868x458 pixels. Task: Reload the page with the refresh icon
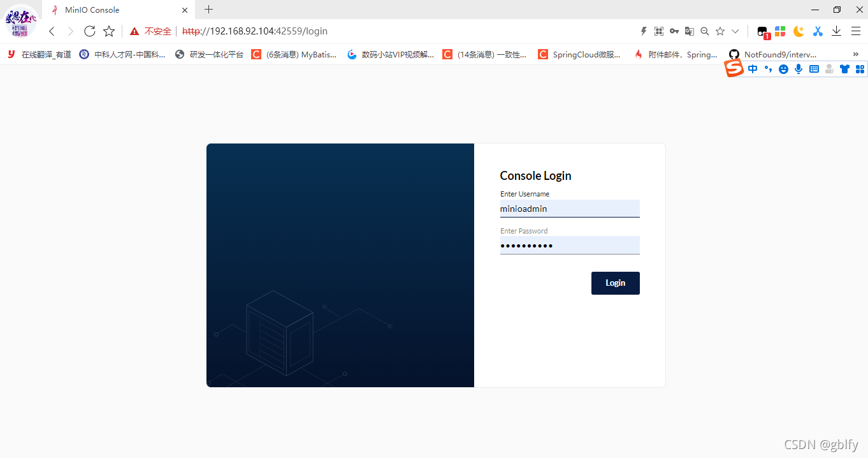pos(90,31)
